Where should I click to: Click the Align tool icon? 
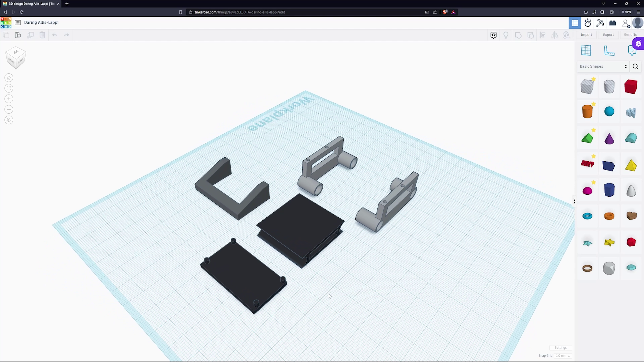(543, 35)
